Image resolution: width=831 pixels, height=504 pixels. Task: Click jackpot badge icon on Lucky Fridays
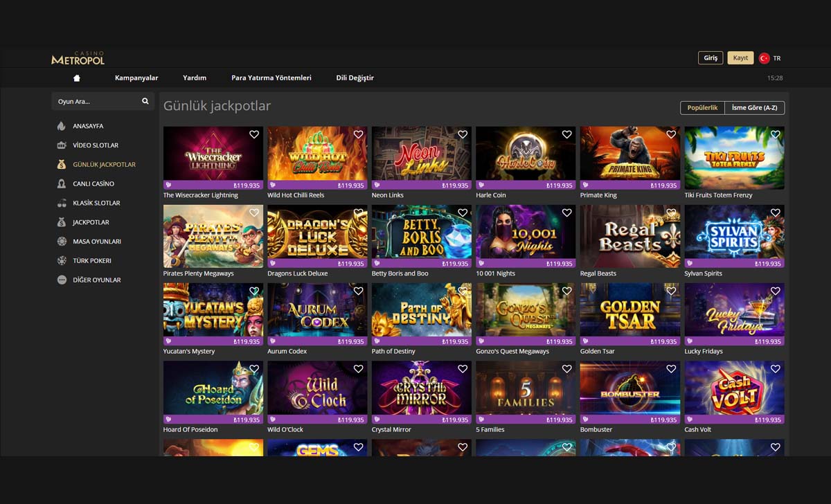coord(689,341)
